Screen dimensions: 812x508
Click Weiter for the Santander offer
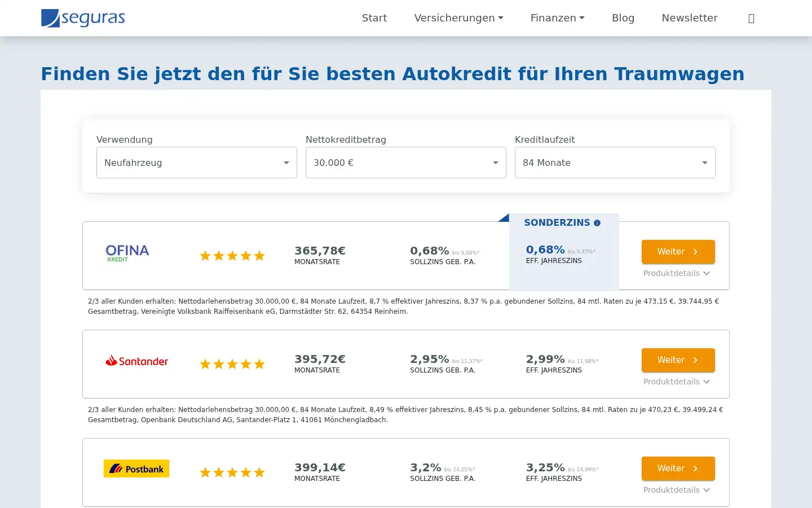click(x=678, y=360)
